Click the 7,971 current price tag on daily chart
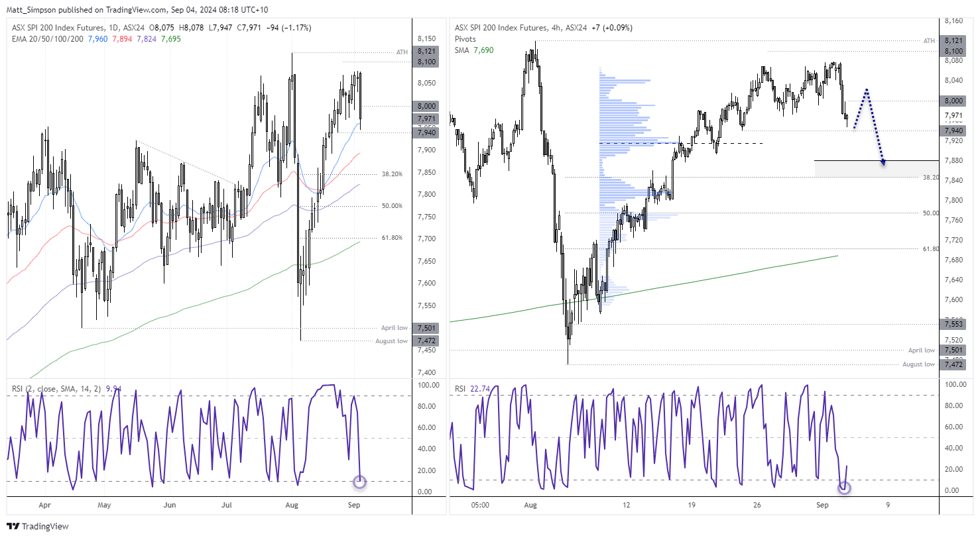The image size is (980, 538). [425, 119]
